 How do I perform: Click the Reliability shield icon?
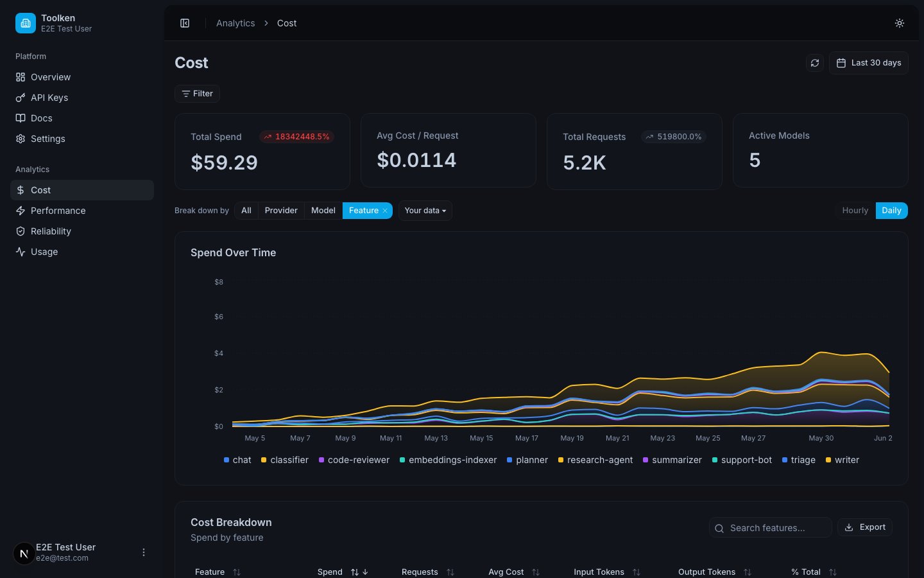coord(21,231)
